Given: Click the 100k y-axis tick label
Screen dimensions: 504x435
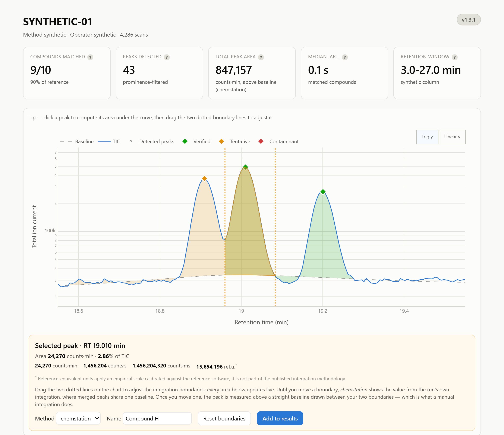Looking at the screenshot, I should pos(50,230).
